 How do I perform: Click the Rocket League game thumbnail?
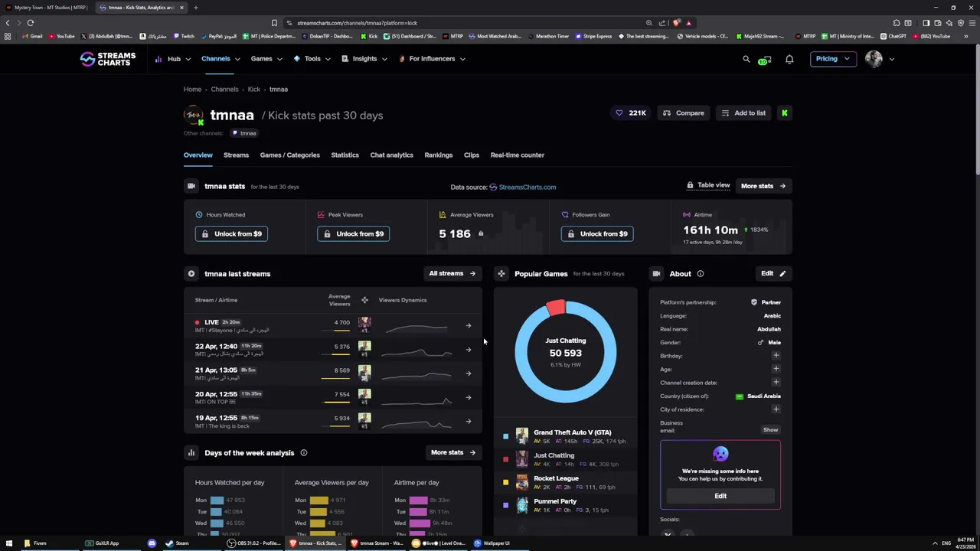tap(522, 482)
